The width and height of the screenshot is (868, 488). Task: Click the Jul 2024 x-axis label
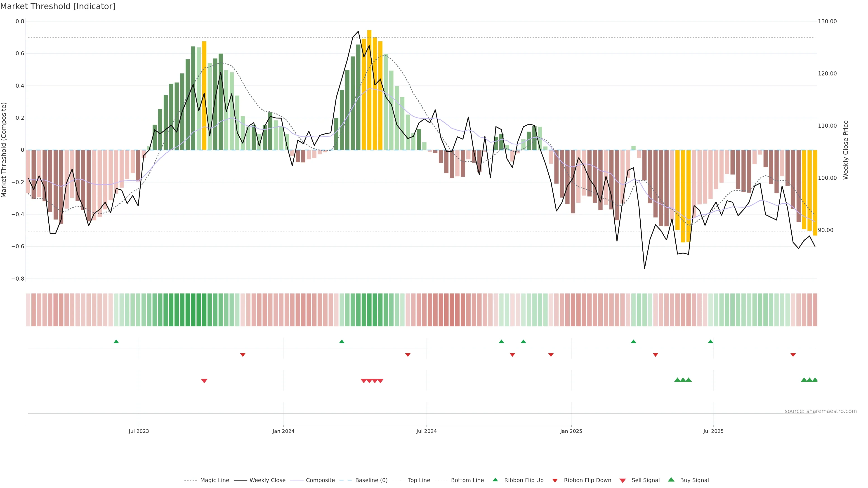click(x=426, y=431)
